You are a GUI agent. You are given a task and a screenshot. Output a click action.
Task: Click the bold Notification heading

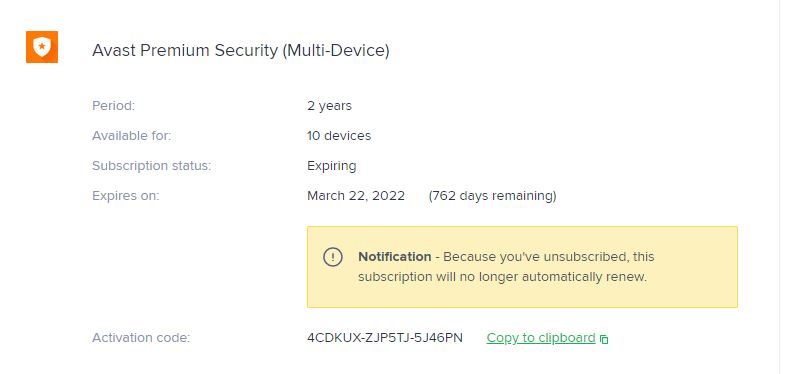click(x=394, y=257)
